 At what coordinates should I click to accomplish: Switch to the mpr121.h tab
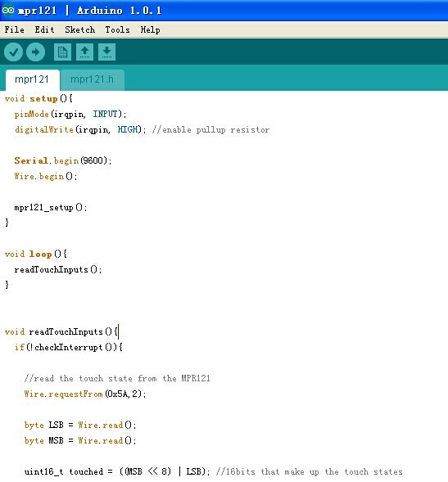coord(93,79)
